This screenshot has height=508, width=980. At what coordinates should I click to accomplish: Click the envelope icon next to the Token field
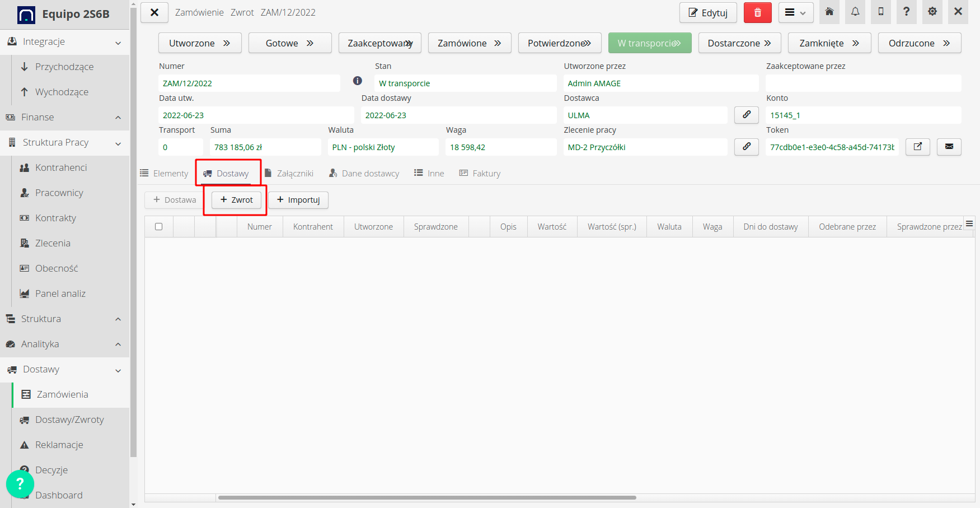point(949,147)
